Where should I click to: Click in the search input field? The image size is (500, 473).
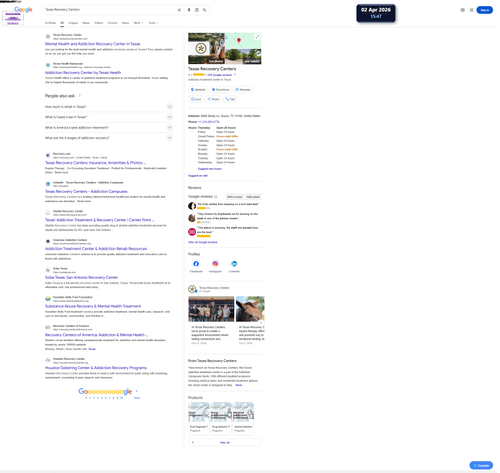[110, 10]
